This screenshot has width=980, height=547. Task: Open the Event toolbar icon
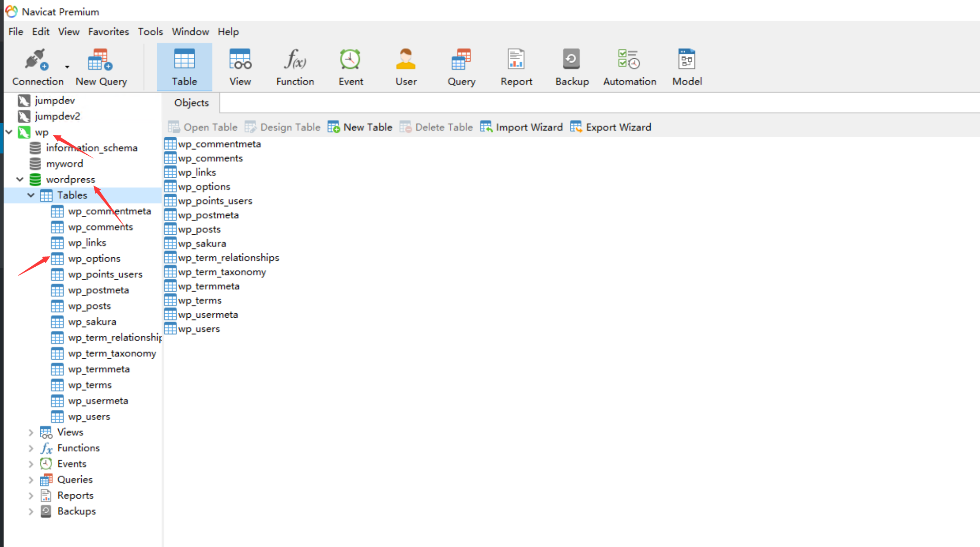(350, 67)
